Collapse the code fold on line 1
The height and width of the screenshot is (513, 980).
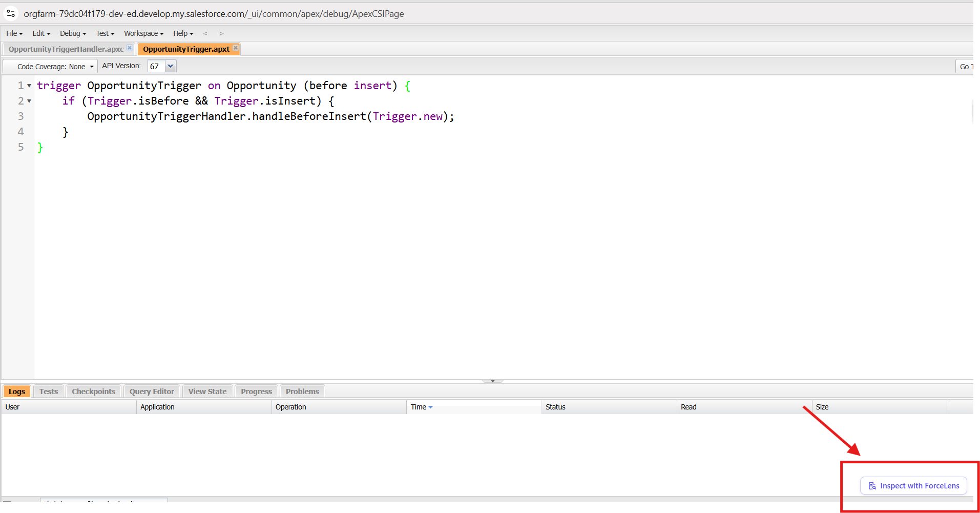(29, 86)
